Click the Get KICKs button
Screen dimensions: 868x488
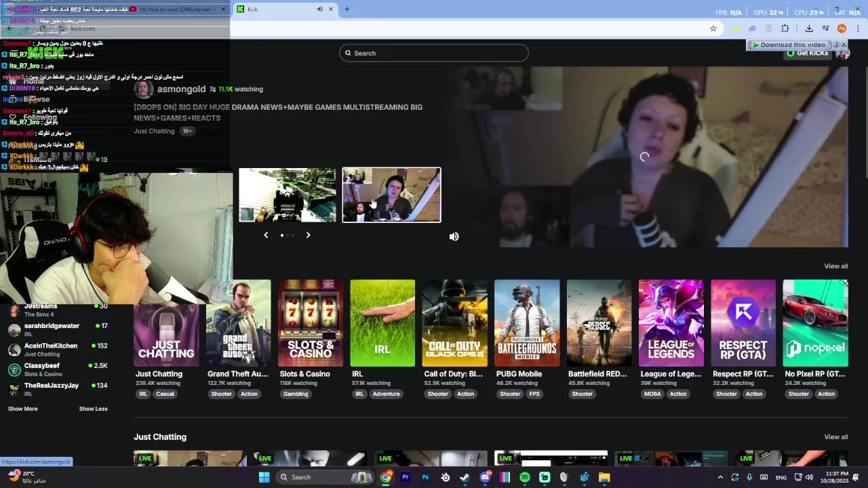pyautogui.click(x=808, y=53)
